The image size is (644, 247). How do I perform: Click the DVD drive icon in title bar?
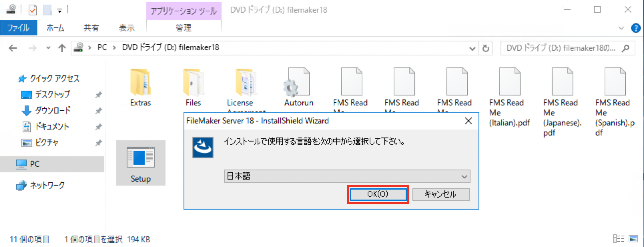(x=11, y=9)
